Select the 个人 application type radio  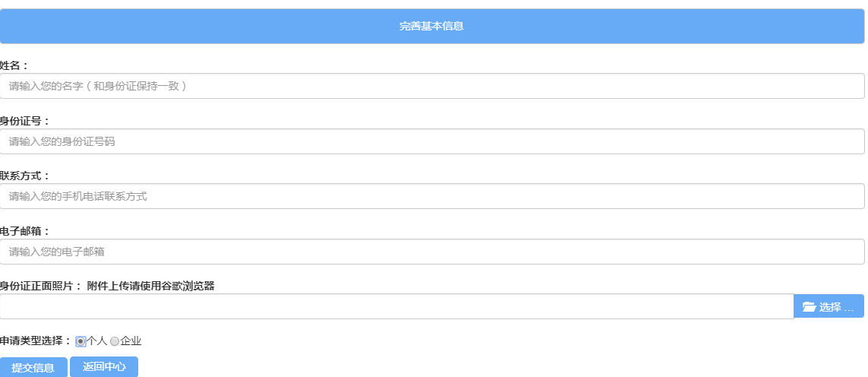(x=81, y=341)
